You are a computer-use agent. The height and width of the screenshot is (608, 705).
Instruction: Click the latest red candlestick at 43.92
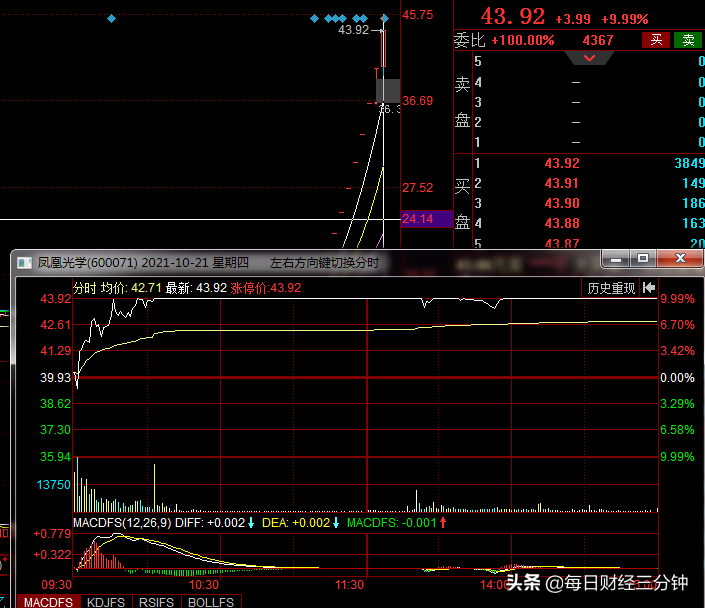tap(384, 48)
